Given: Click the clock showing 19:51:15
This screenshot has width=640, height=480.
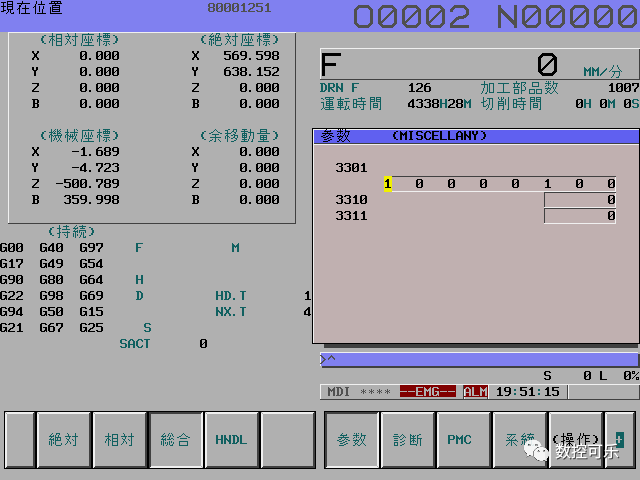Looking at the screenshot, I should (527, 392).
